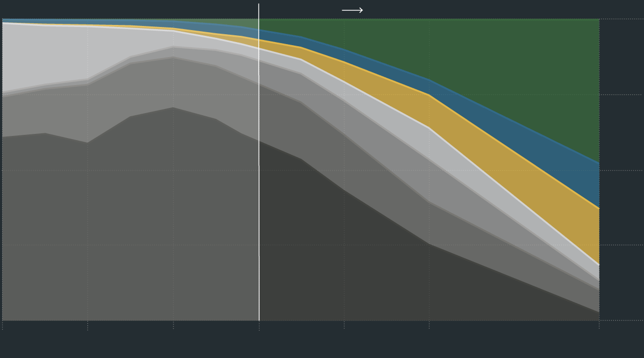The height and width of the screenshot is (358, 644).
Task: Click the rightmost tick mark on the bottom axis
Action: point(599,325)
